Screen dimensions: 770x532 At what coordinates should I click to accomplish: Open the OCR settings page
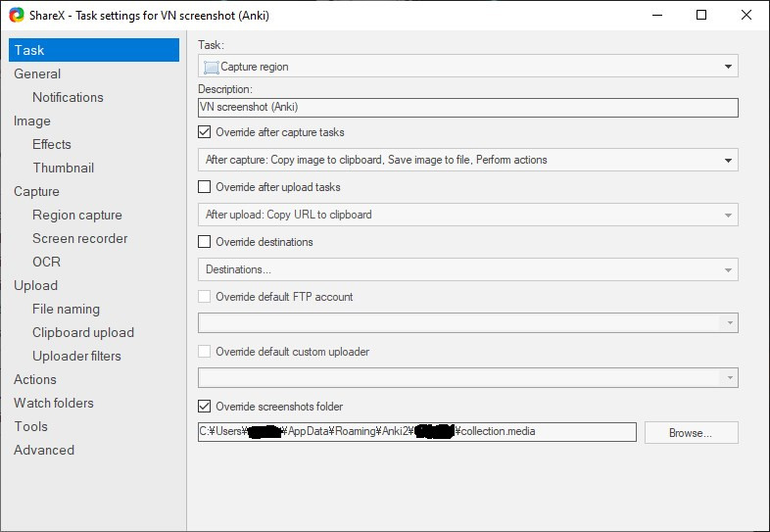[x=47, y=262]
